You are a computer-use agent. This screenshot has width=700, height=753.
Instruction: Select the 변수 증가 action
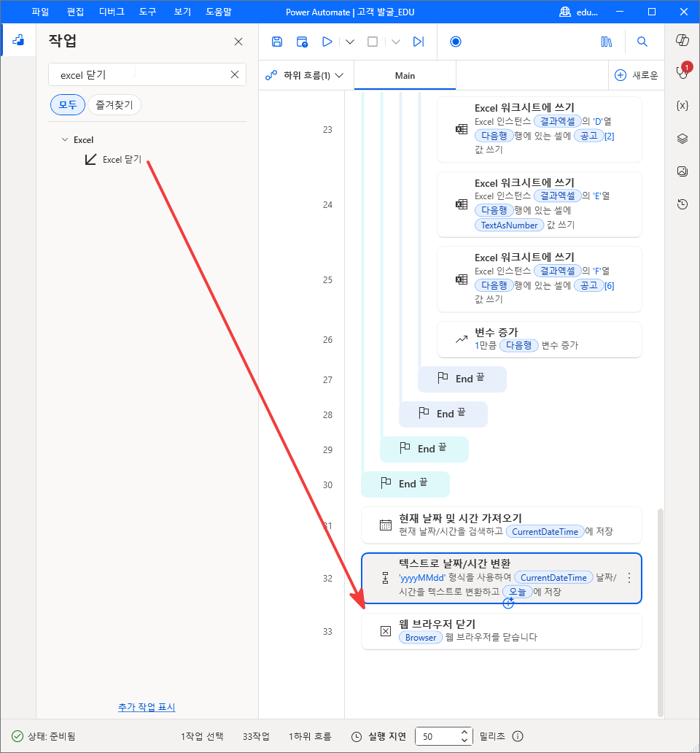point(540,339)
